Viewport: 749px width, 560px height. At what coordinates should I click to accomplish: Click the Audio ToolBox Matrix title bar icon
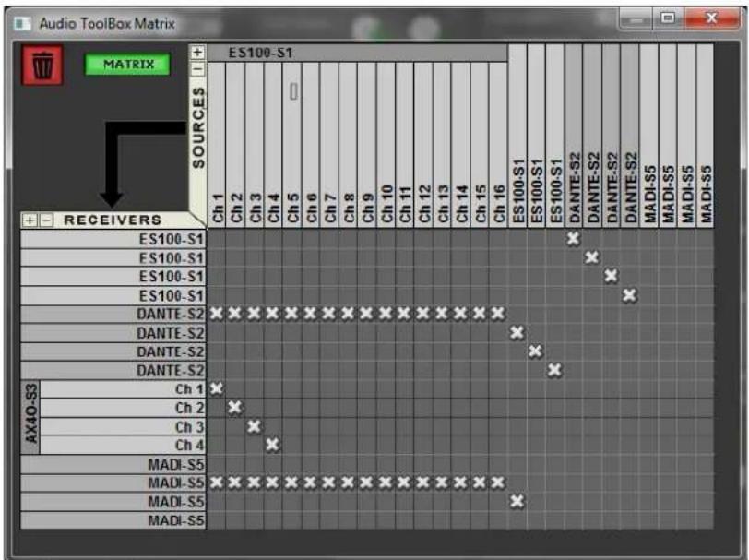(22, 23)
